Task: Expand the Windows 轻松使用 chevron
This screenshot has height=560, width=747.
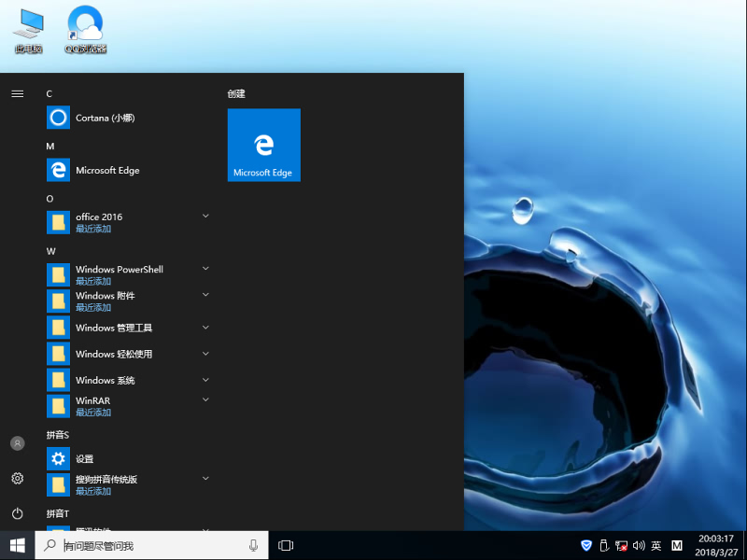Action: [205, 354]
